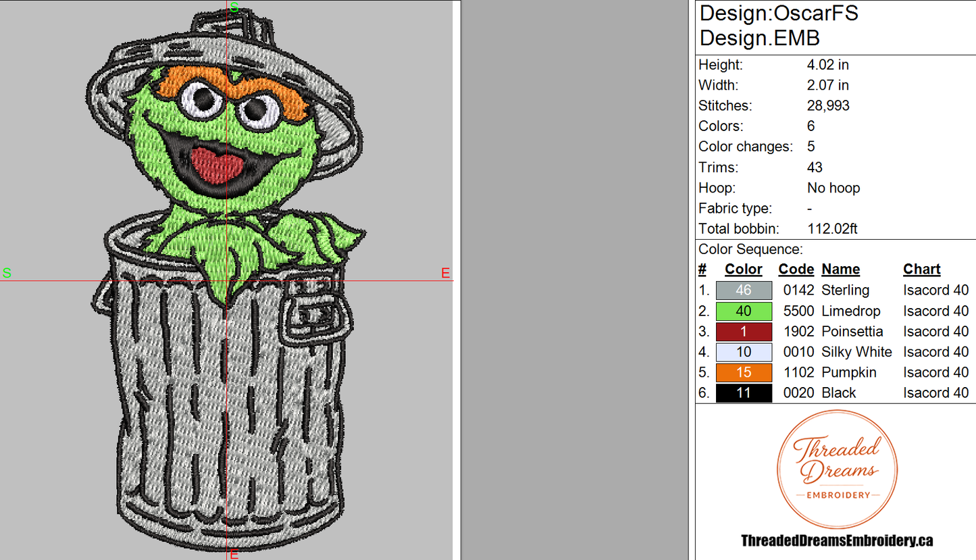This screenshot has height=560, width=976.
Task: Click the Color Sequence heading
Action: [x=751, y=249]
